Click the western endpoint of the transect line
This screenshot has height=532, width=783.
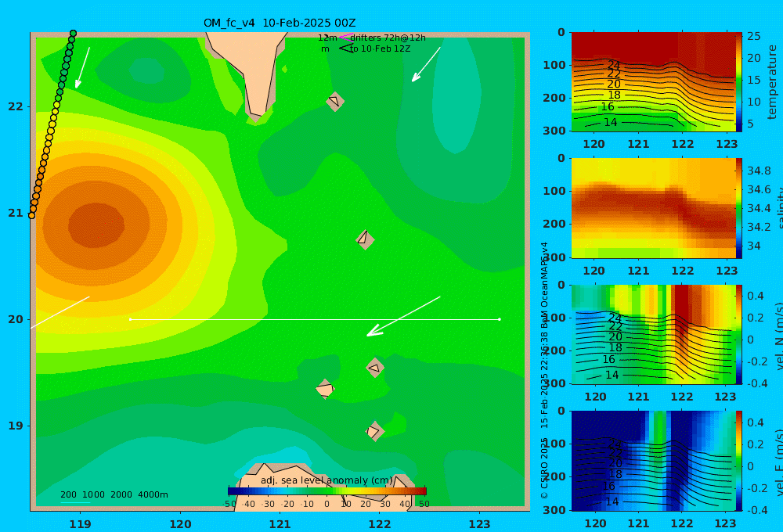tap(130, 319)
